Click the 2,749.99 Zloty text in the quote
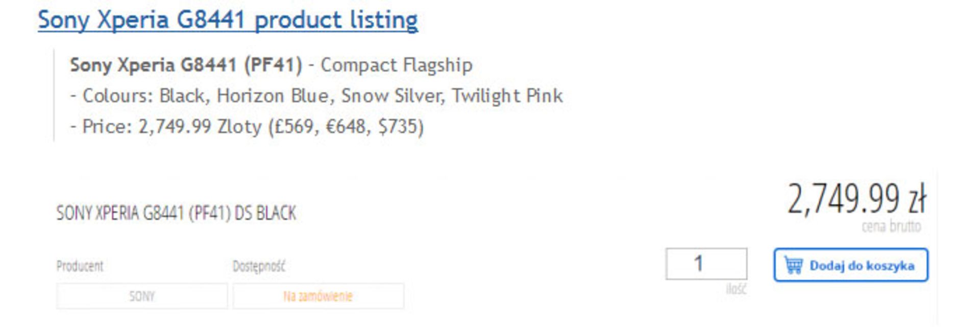 [200, 127]
